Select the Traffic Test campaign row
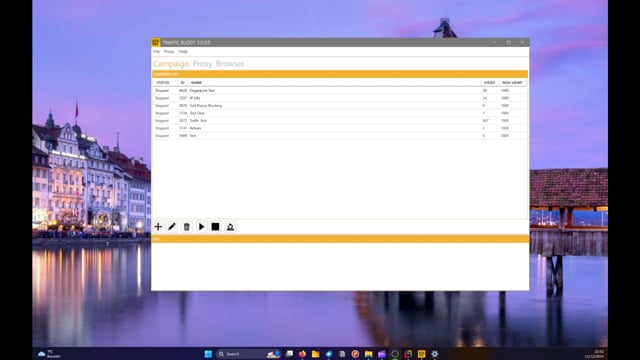Screen dimensions: 640x360 click(x=340, y=121)
